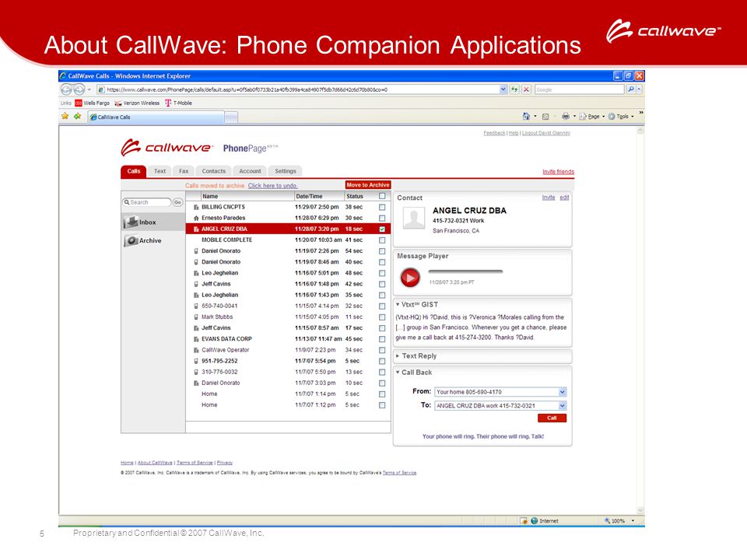The width and height of the screenshot is (747, 560).
Task: Click the search magnifier icon in browser
Action: pyautogui.click(x=631, y=89)
